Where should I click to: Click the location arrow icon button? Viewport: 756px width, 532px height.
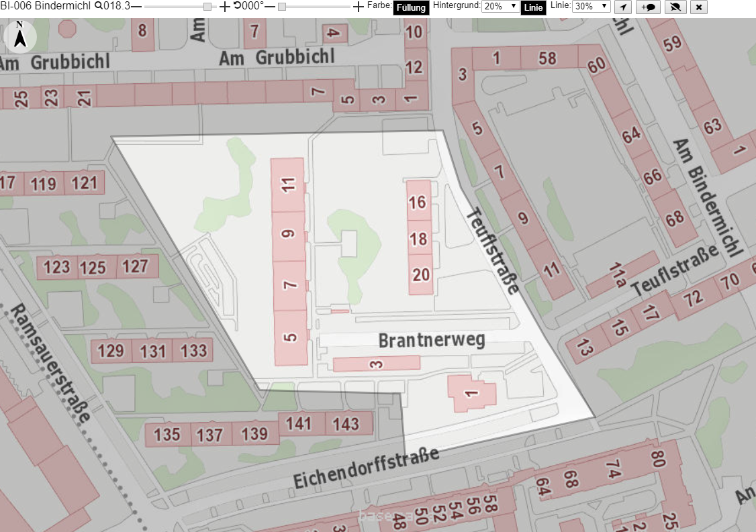click(x=623, y=7)
